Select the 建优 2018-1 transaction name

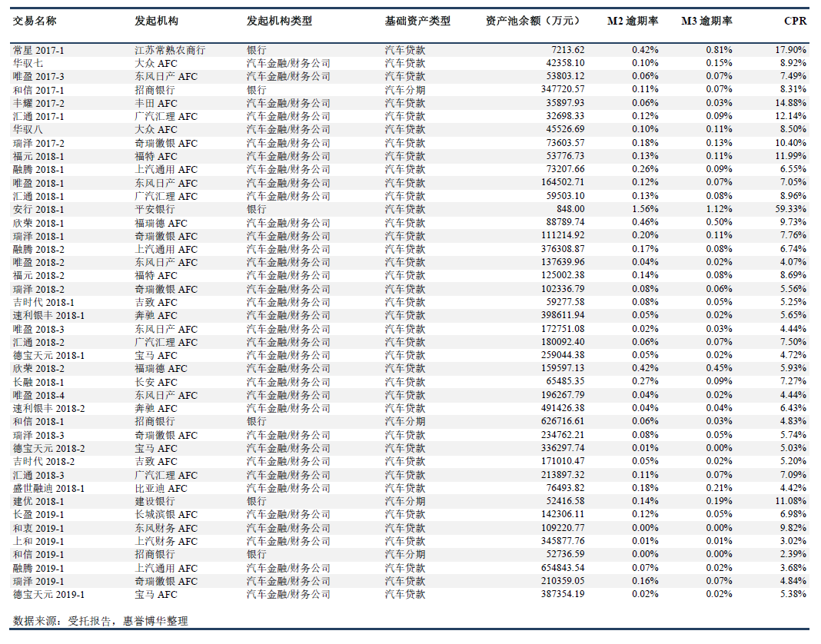[x=38, y=501]
